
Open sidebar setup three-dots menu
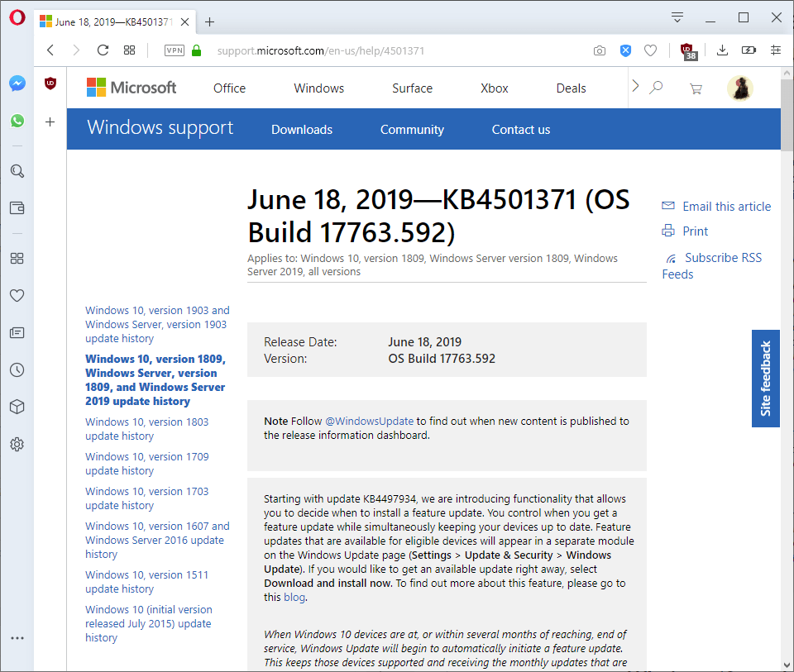click(17, 638)
